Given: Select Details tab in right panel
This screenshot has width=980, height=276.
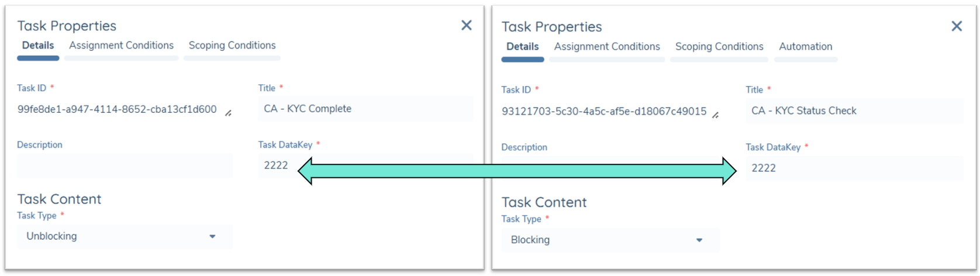Looking at the screenshot, I should point(522,47).
